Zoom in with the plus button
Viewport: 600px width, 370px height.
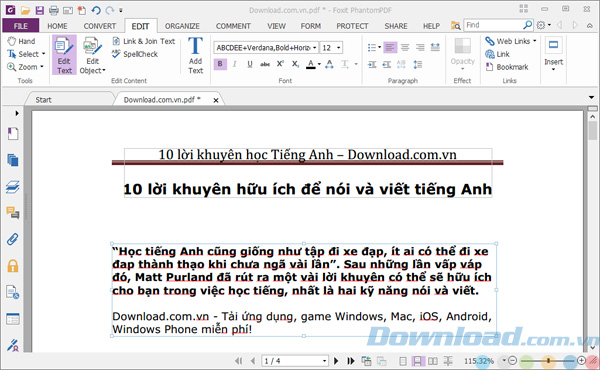click(581, 360)
